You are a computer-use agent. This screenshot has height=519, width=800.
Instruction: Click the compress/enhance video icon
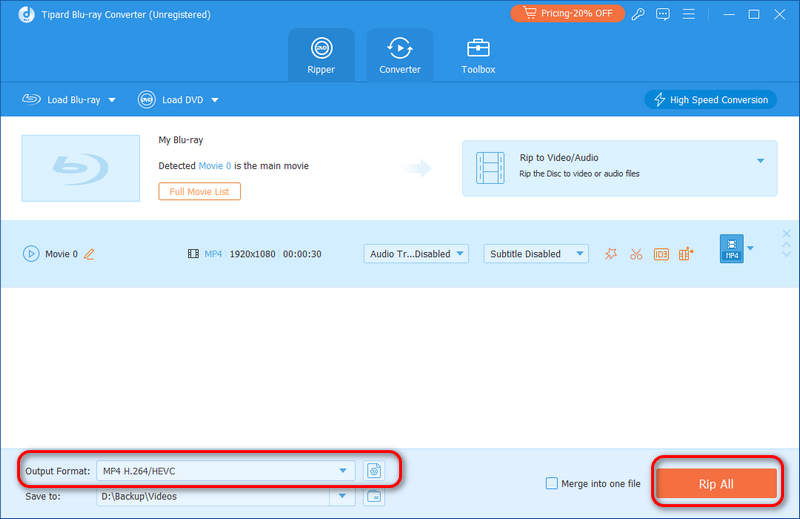(x=686, y=254)
